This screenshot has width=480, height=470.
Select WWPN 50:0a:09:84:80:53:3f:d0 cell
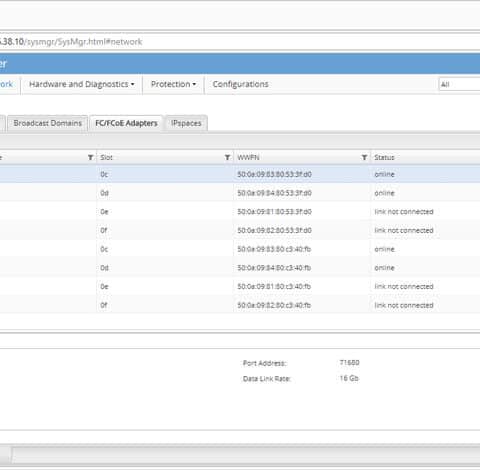[x=274, y=193]
